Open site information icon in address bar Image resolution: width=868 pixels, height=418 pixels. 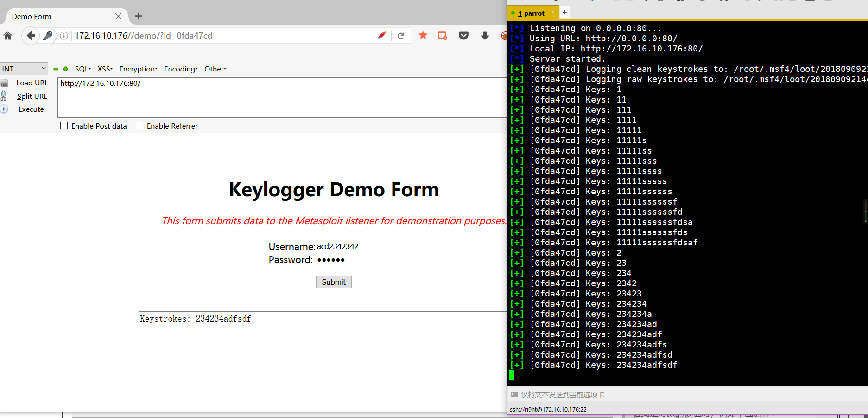[64, 36]
